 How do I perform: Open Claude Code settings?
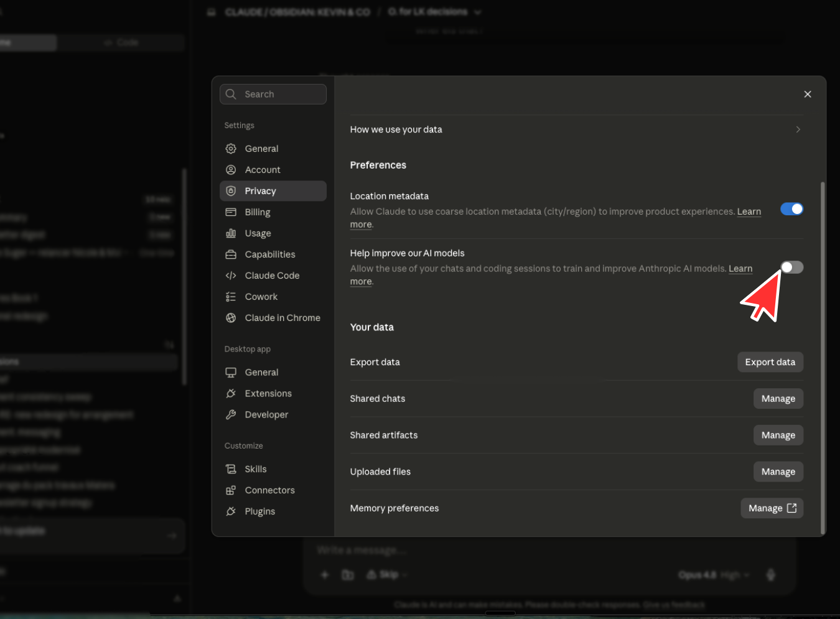pyautogui.click(x=273, y=276)
